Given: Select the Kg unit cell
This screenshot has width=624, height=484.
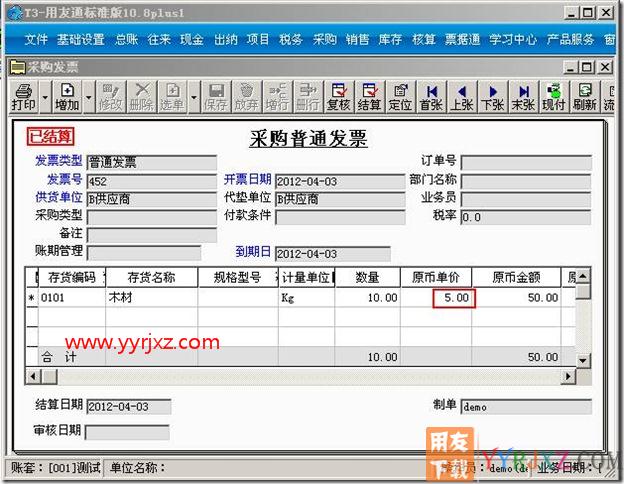Looking at the screenshot, I should point(306,298).
